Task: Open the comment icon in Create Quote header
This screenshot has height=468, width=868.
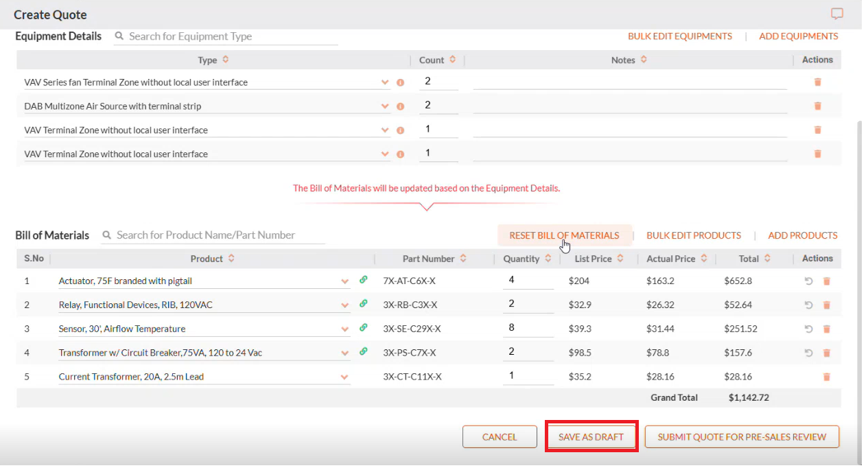Action: click(836, 14)
